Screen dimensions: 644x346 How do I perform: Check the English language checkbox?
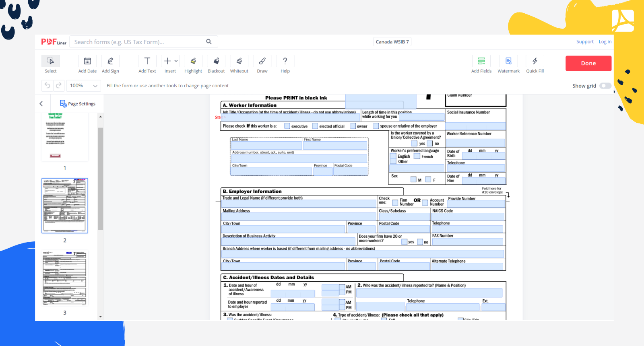click(393, 156)
